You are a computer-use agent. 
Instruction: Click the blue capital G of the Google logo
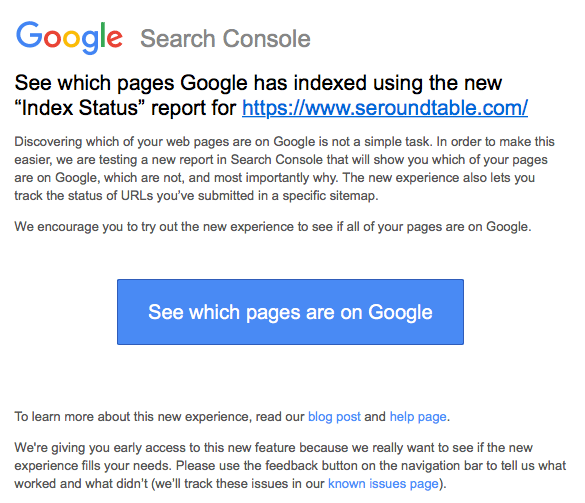pos(29,34)
